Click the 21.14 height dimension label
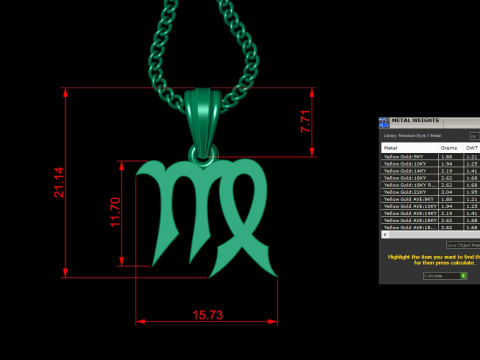 [58, 182]
